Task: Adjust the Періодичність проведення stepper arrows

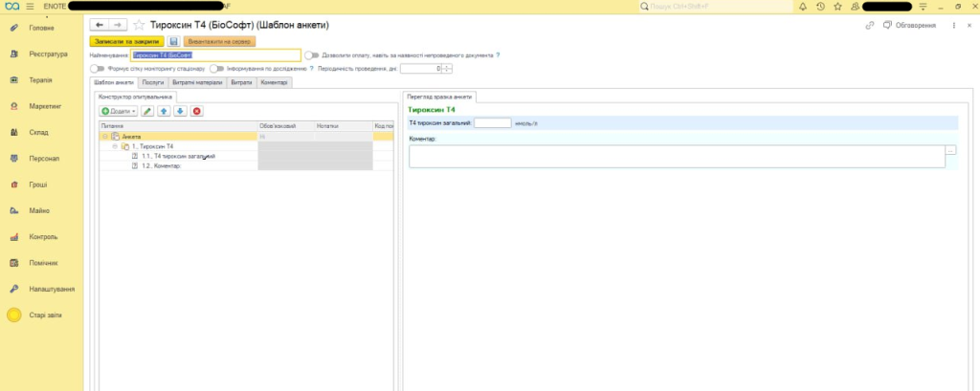Action: [x=447, y=69]
